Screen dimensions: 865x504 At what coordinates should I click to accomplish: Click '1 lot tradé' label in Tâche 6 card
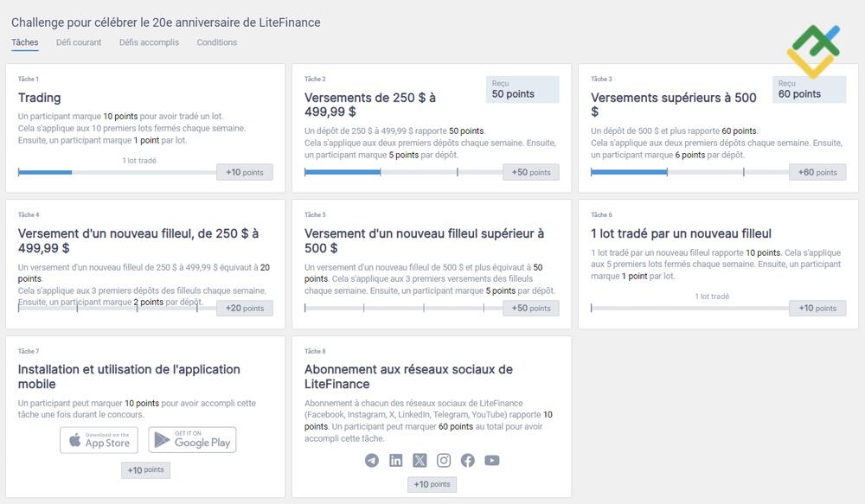tap(712, 297)
